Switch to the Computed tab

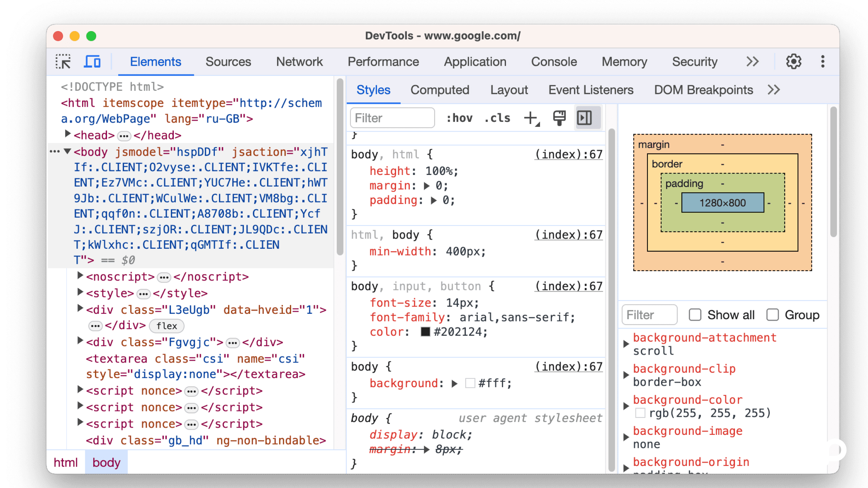(440, 90)
